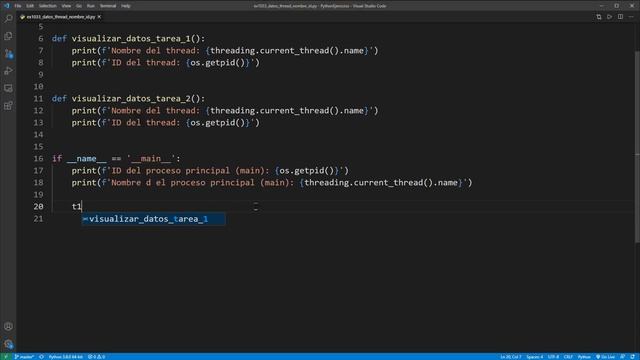Minimize the VS Code window

tap(602, 6)
